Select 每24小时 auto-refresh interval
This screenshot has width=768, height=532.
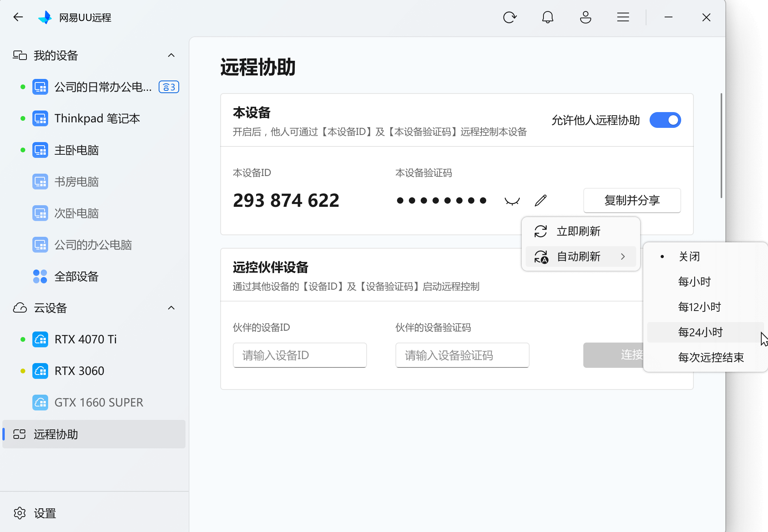[x=700, y=332]
